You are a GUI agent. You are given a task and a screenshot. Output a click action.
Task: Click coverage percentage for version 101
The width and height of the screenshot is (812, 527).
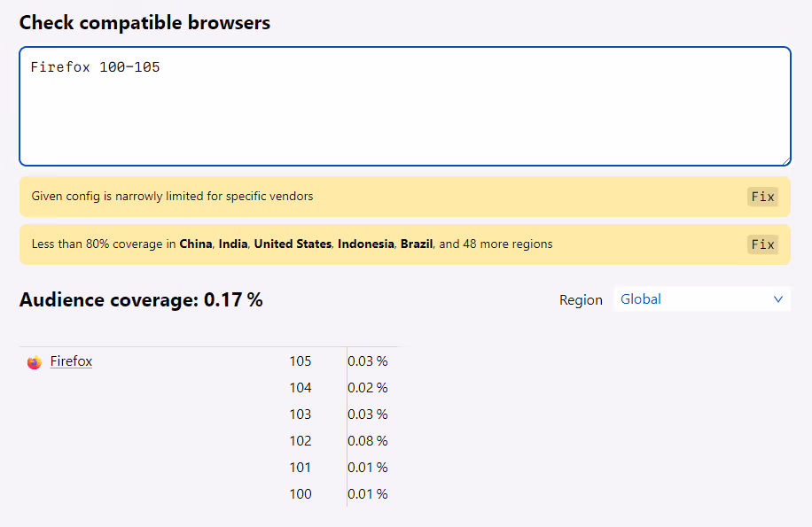coord(368,468)
